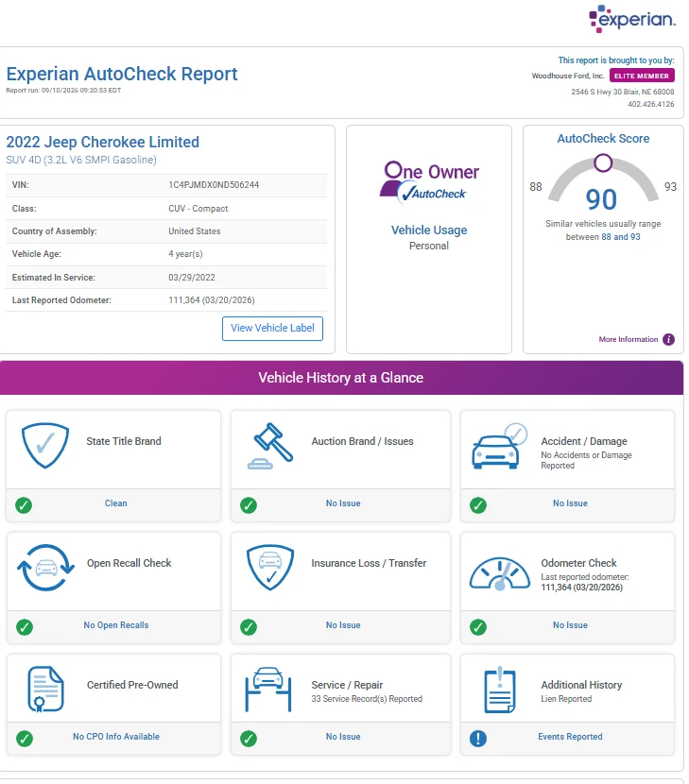The height and width of the screenshot is (784, 689).
Task: Open the No CPO Info Available link
Action: pyautogui.click(x=116, y=737)
